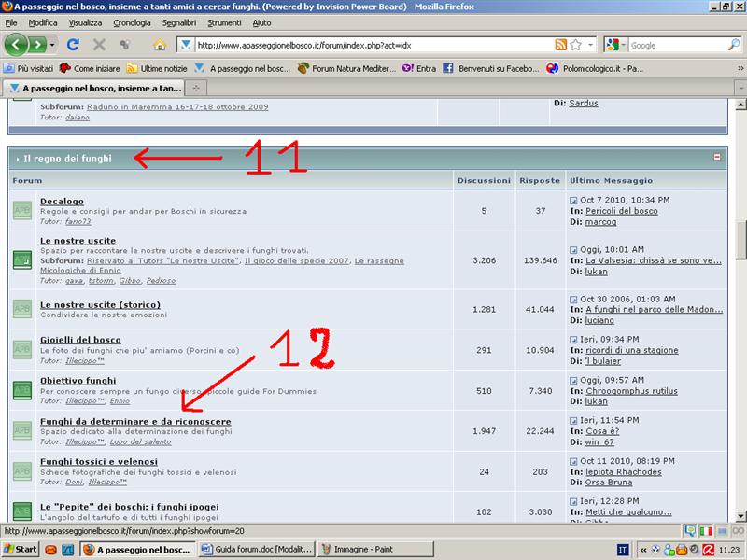Click the Windows Start button

tap(21, 549)
